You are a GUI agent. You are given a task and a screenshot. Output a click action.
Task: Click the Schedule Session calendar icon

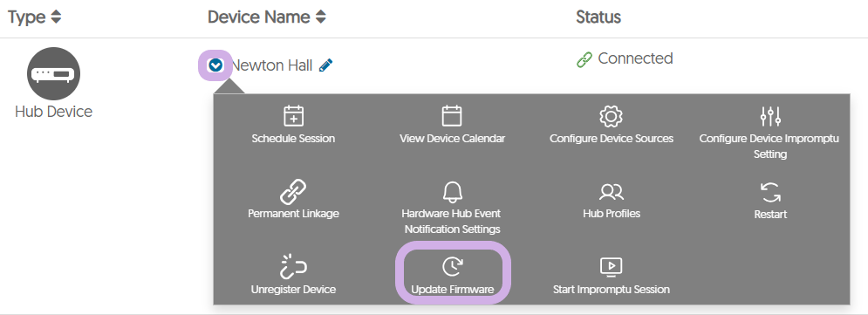(293, 116)
